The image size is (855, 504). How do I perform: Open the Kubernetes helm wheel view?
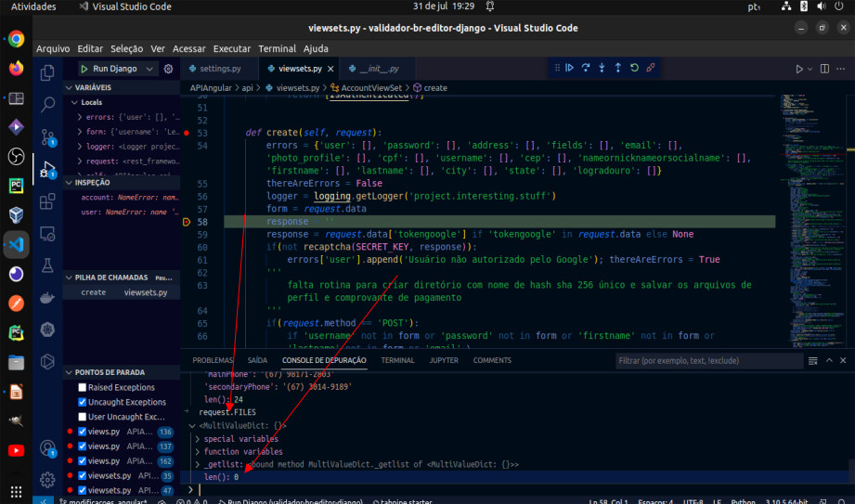(x=47, y=330)
